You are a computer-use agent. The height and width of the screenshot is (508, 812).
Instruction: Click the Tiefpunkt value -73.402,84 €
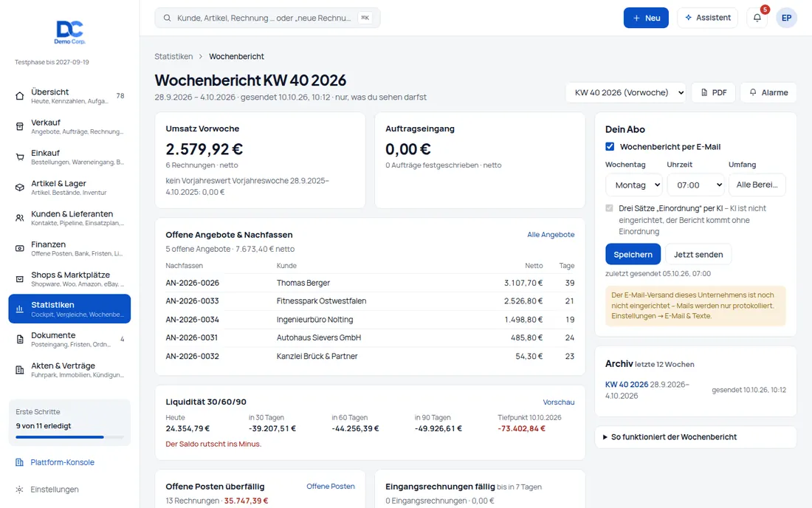coord(521,428)
